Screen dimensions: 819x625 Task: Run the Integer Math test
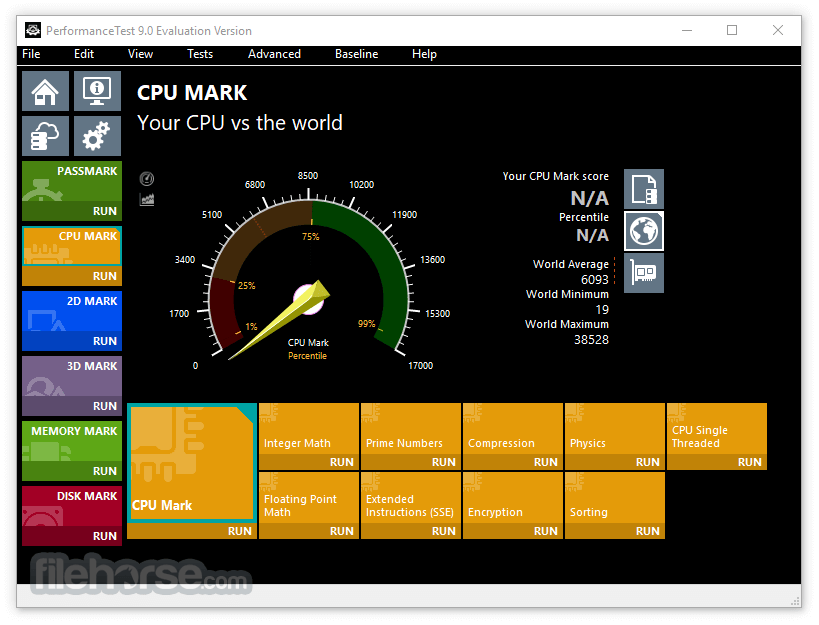309,462
